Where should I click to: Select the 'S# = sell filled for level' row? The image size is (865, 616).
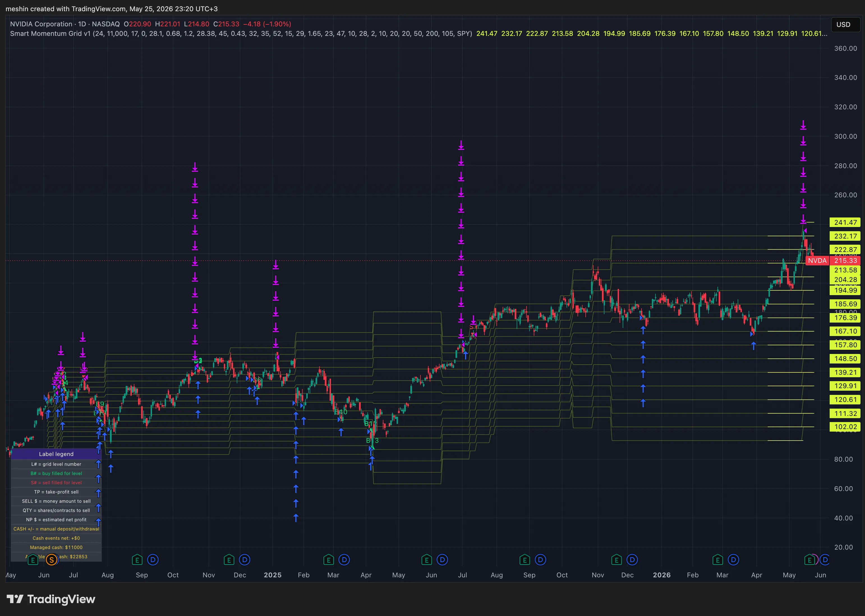56,483
